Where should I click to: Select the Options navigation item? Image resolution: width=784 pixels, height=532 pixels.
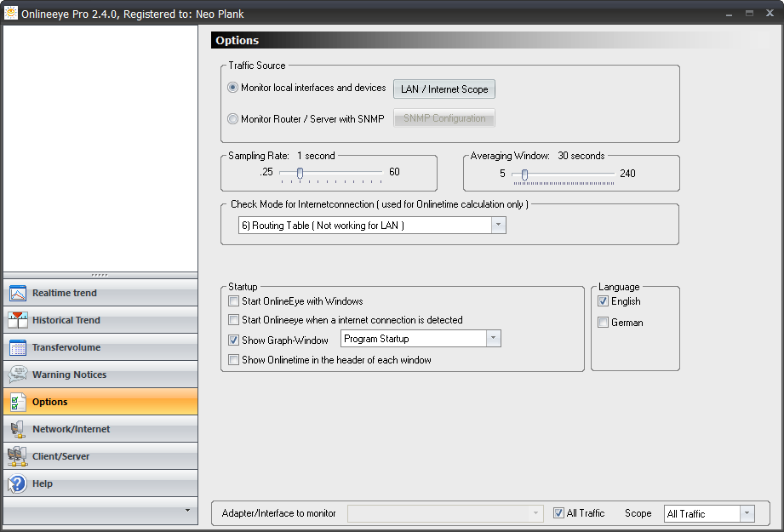click(100, 402)
